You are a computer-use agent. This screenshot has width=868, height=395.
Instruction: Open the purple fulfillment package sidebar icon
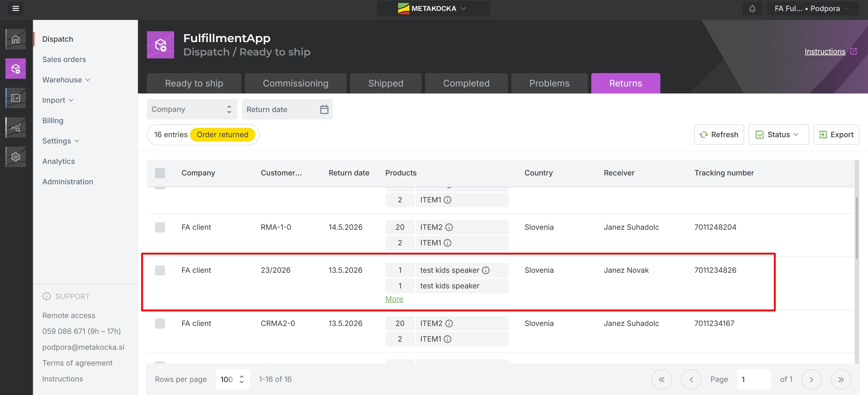click(x=15, y=69)
